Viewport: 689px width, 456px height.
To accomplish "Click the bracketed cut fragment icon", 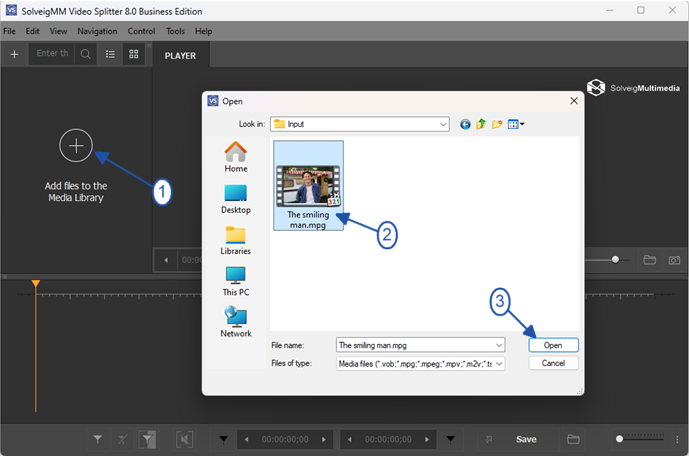I will tap(184, 439).
